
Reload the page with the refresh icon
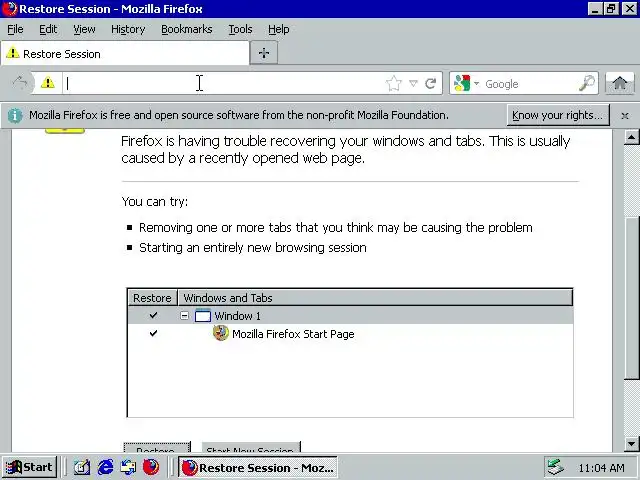click(x=431, y=84)
